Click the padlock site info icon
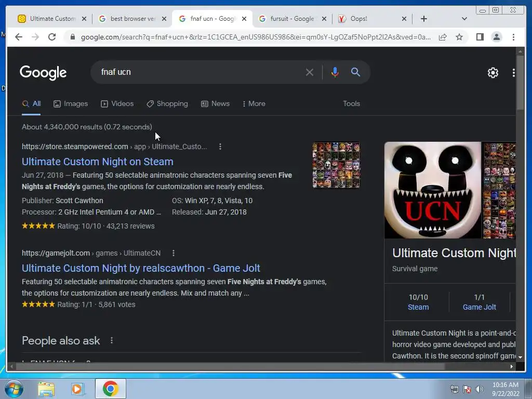Viewport: 532px width, 399px height. pos(73,37)
